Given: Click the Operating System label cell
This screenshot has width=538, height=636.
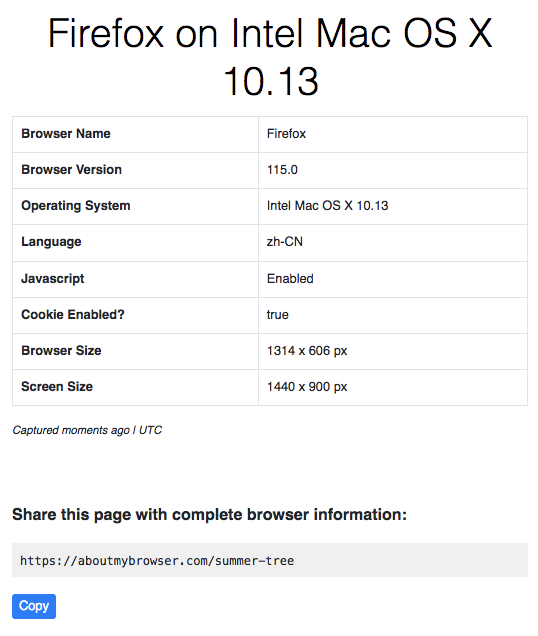Looking at the screenshot, I should [135, 206].
